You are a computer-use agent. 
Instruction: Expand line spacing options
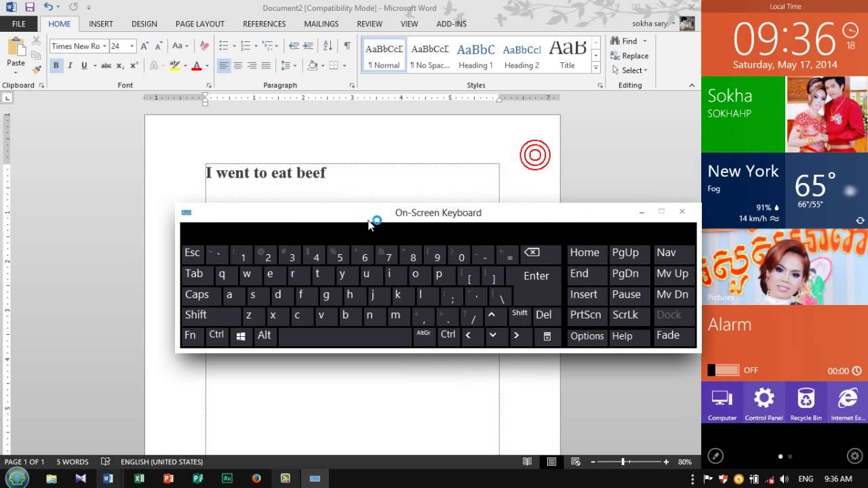click(288, 66)
